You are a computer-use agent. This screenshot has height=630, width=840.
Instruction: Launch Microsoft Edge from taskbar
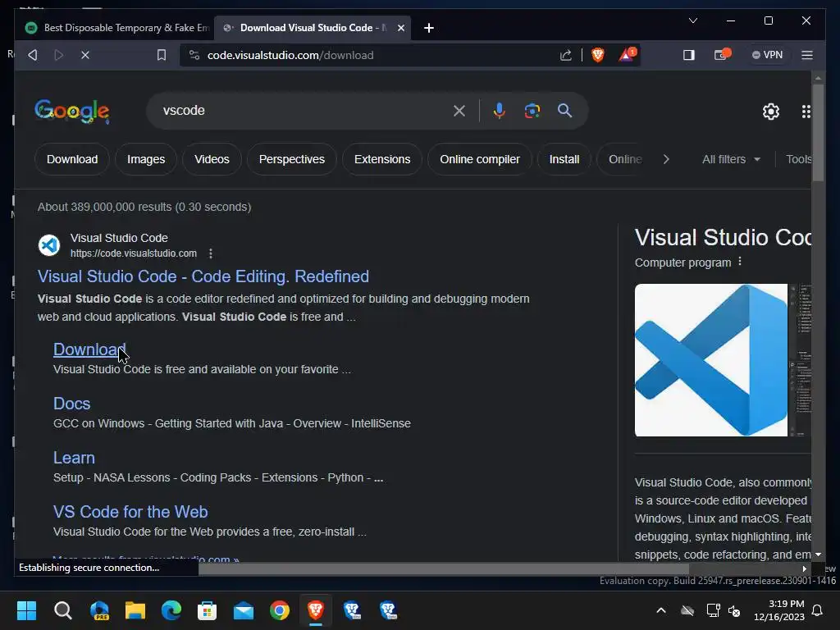tap(171, 610)
